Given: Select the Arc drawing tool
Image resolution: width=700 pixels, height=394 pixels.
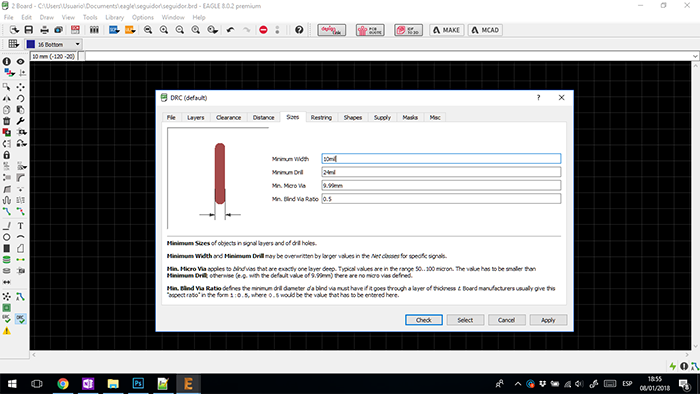Looking at the screenshot, I should (x=21, y=237).
